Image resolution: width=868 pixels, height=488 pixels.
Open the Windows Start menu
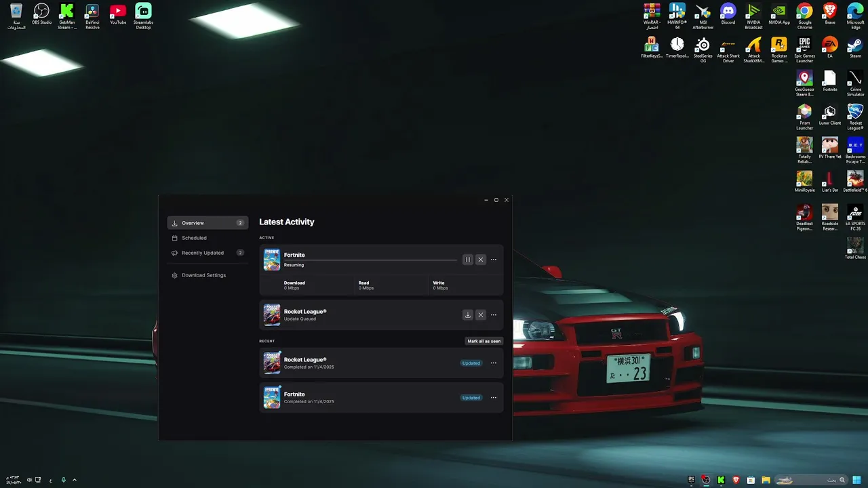(856, 480)
